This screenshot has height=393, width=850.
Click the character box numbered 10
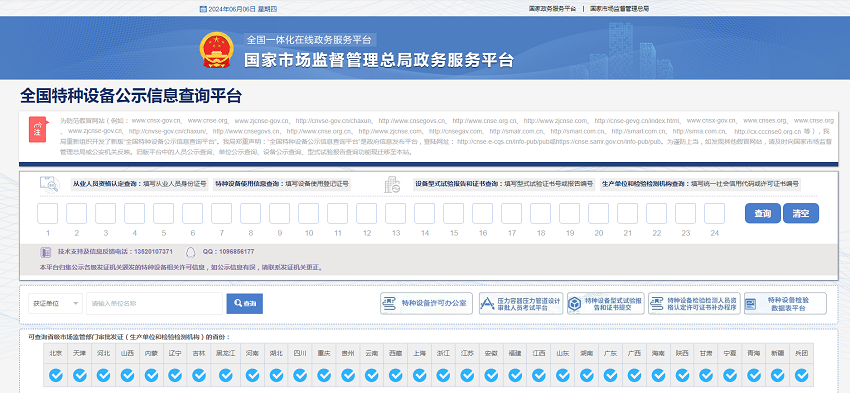[x=308, y=214]
